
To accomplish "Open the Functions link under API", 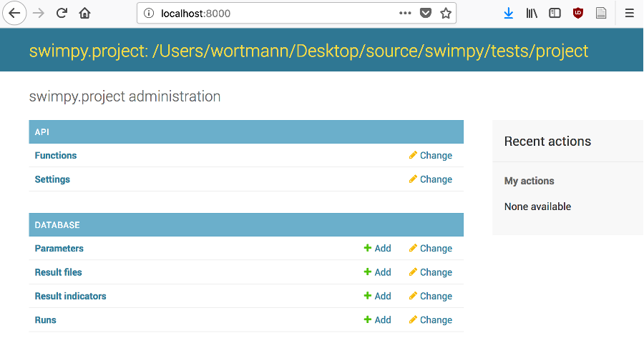I will click(56, 155).
